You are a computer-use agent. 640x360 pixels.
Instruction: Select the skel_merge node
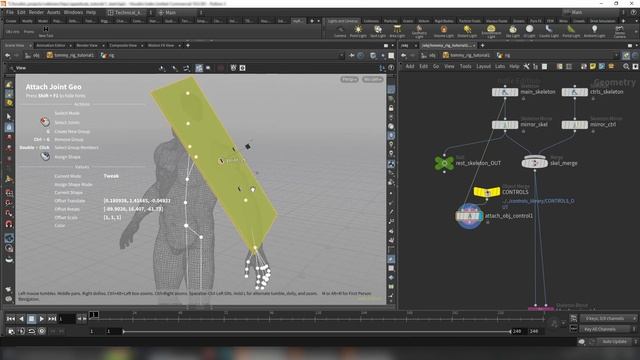534,163
